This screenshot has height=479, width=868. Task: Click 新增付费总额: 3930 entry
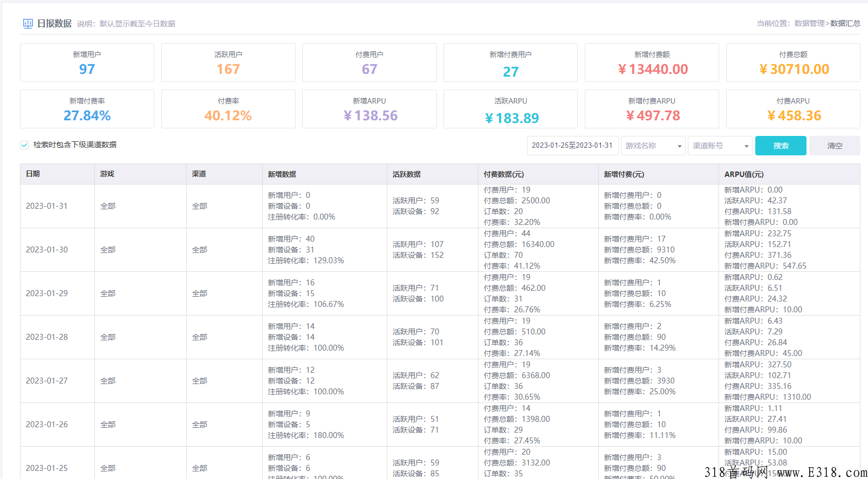(x=639, y=381)
